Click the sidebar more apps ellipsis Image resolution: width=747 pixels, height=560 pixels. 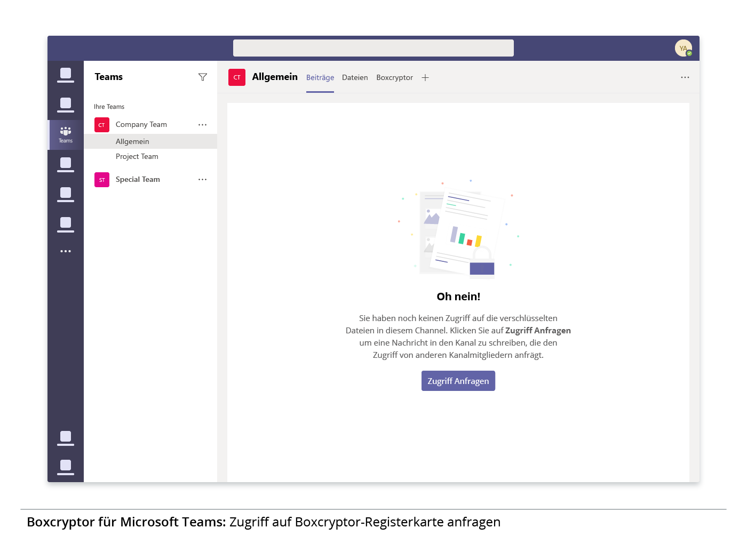tap(66, 251)
